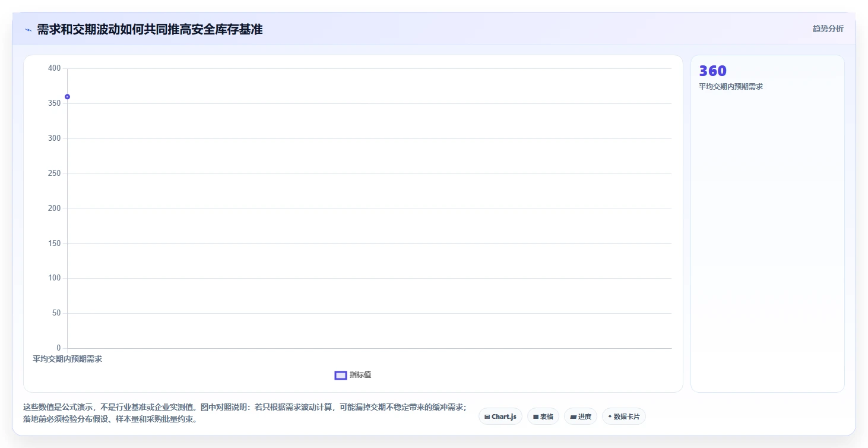868x448 pixels.
Task: Click the 进度 chip
Action: (581, 417)
